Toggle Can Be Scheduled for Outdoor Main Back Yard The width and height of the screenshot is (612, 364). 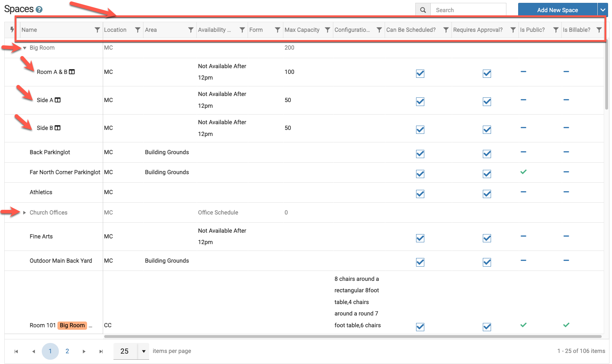[420, 262]
